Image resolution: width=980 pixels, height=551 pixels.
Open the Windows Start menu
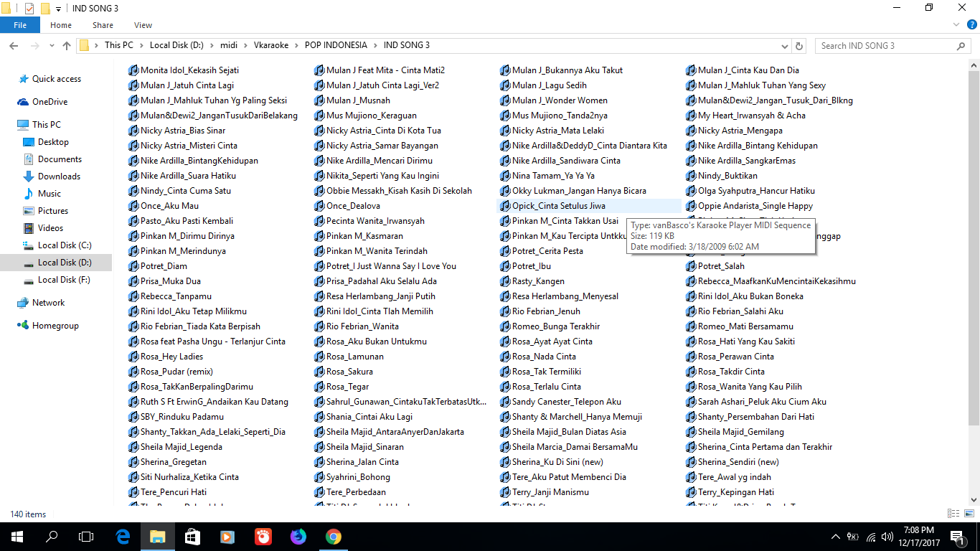pyautogui.click(x=17, y=536)
